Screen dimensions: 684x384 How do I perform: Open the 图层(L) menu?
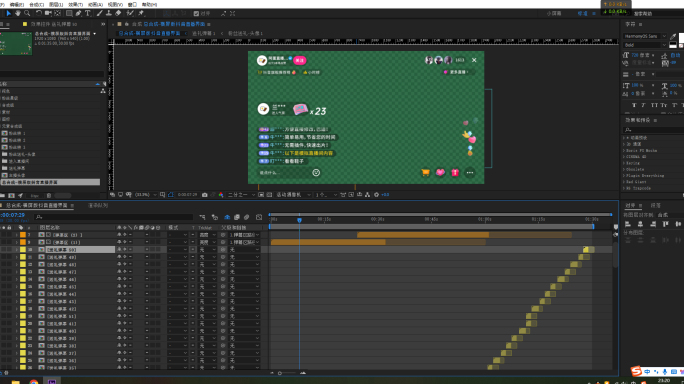coord(56,4)
